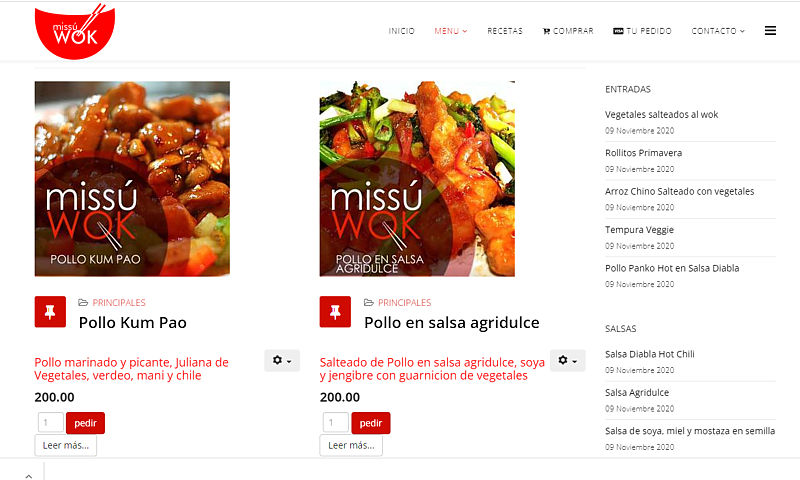The width and height of the screenshot is (800, 480).
Task: Go to the INICIO page
Action: [401, 31]
